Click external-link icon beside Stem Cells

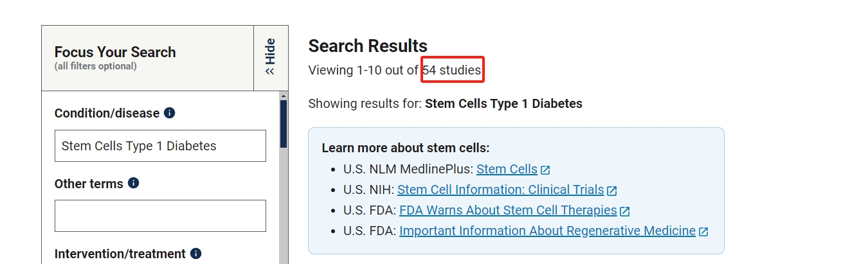[x=545, y=170]
